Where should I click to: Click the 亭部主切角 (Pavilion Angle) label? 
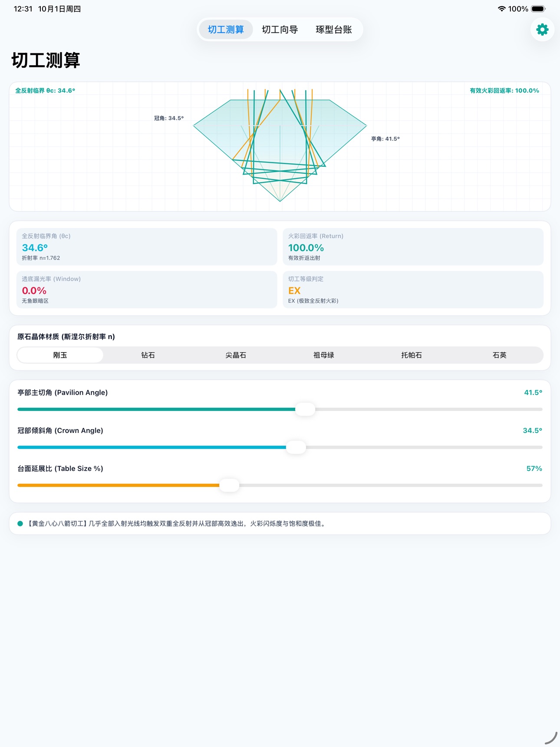point(63,393)
